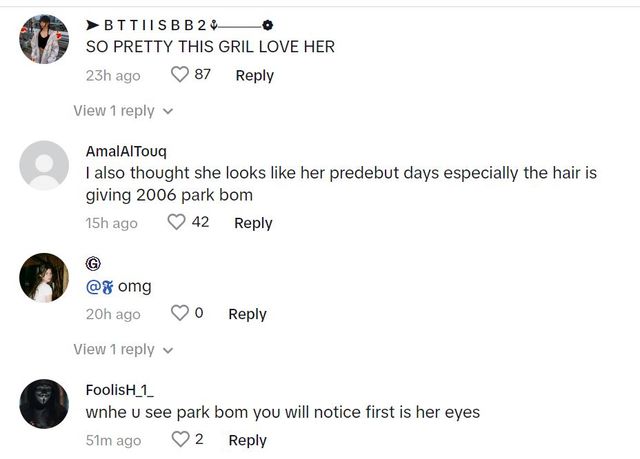Click the "23h ago" timestamp
640x459 pixels.
tap(113, 76)
